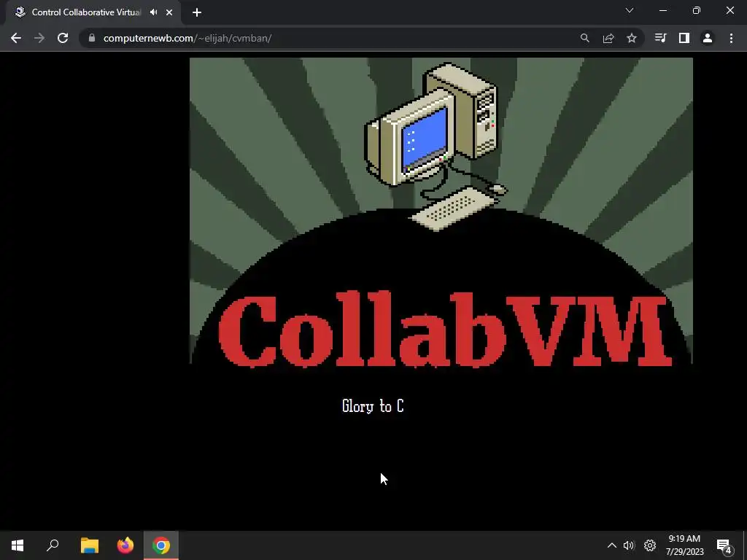Minimize the Chrome window

point(663,10)
